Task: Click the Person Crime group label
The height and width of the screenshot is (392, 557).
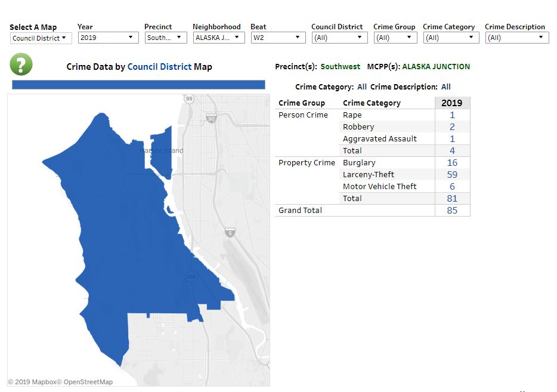Action: (303, 115)
